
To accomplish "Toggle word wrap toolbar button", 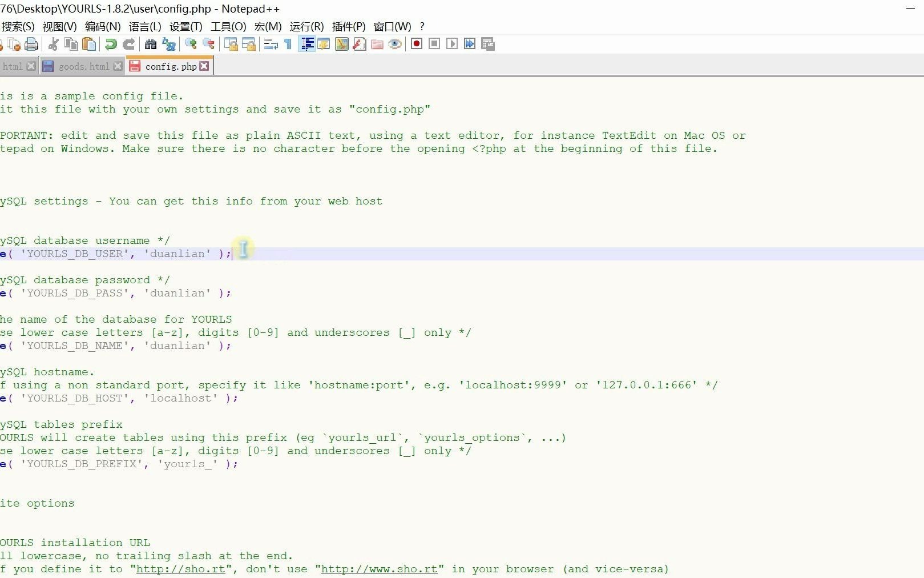I will coord(271,44).
